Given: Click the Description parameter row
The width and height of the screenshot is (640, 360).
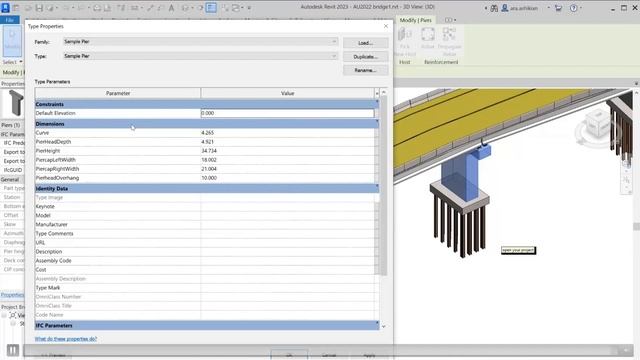Looking at the screenshot, I should pyautogui.click(x=205, y=251).
